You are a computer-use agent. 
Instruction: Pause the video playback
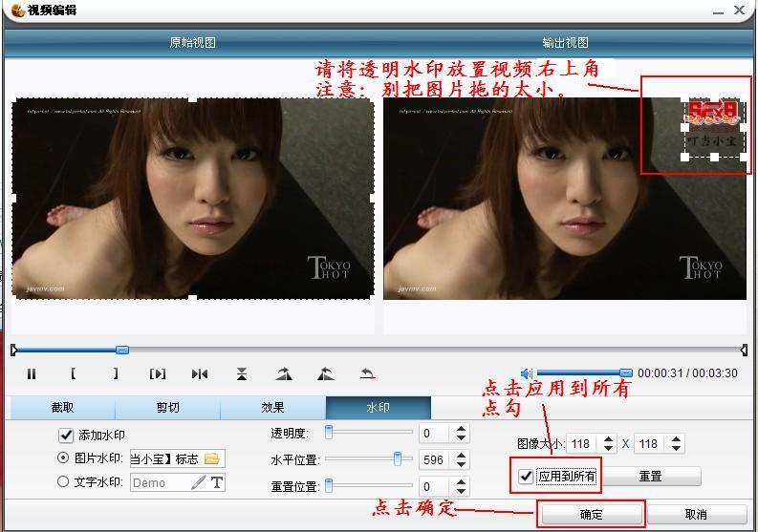click(32, 374)
